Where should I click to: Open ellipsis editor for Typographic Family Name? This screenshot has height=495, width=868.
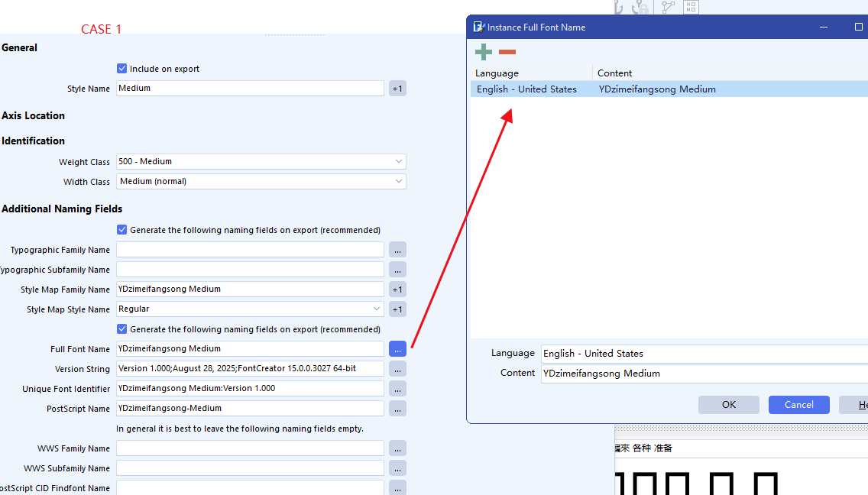click(x=397, y=250)
